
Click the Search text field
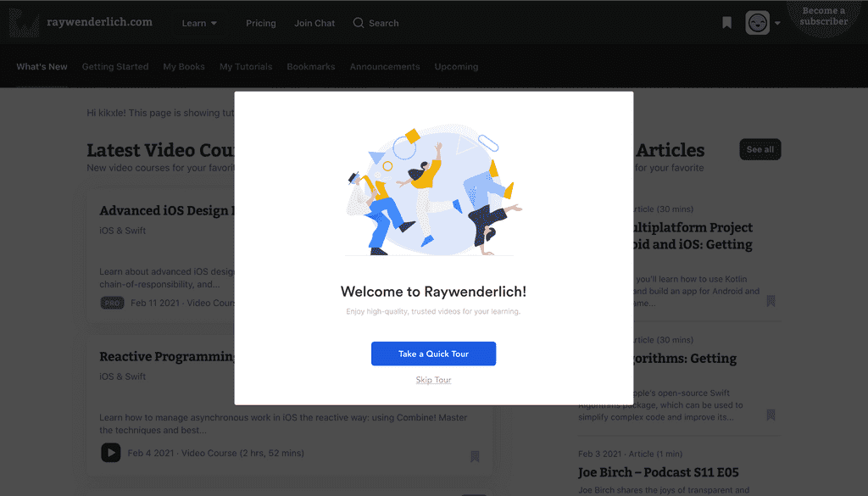tap(384, 23)
